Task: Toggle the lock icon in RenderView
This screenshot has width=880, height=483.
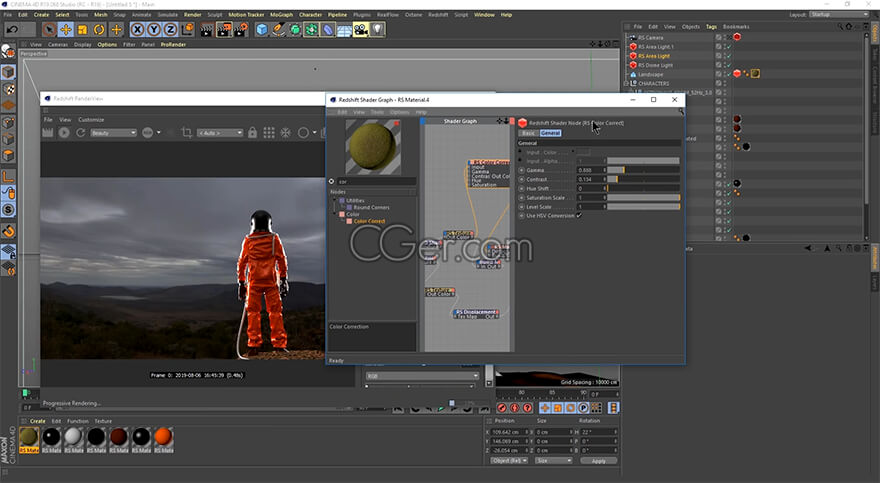Action: [253, 132]
